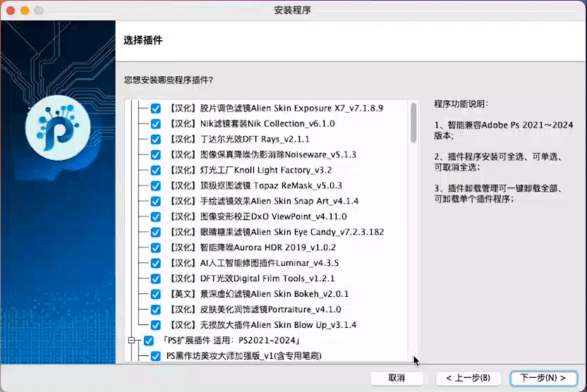
Task: Uncheck PS黑作坊美妆大师加强版 checkbox
Action: click(x=156, y=356)
